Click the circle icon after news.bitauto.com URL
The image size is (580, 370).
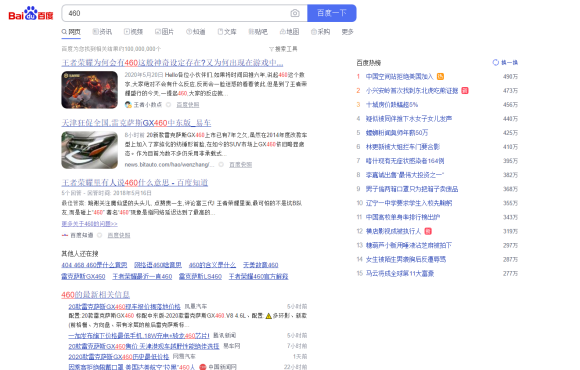[x=221, y=165]
